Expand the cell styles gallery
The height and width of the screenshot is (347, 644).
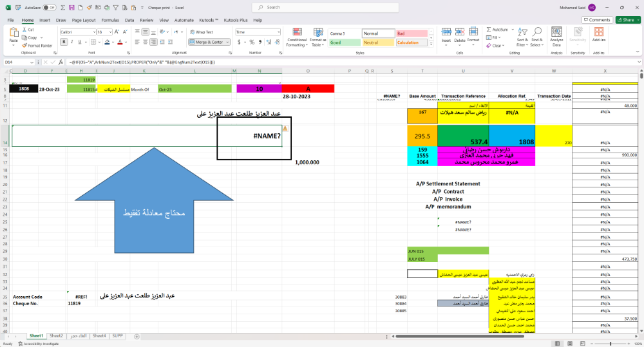431,43
